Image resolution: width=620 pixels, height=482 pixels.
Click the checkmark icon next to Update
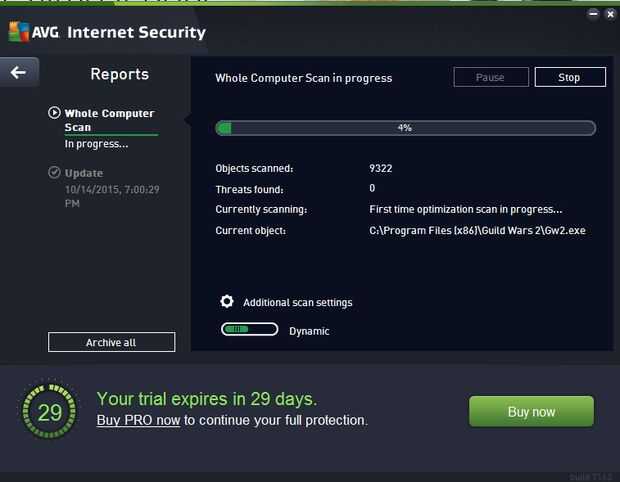pyautogui.click(x=54, y=172)
